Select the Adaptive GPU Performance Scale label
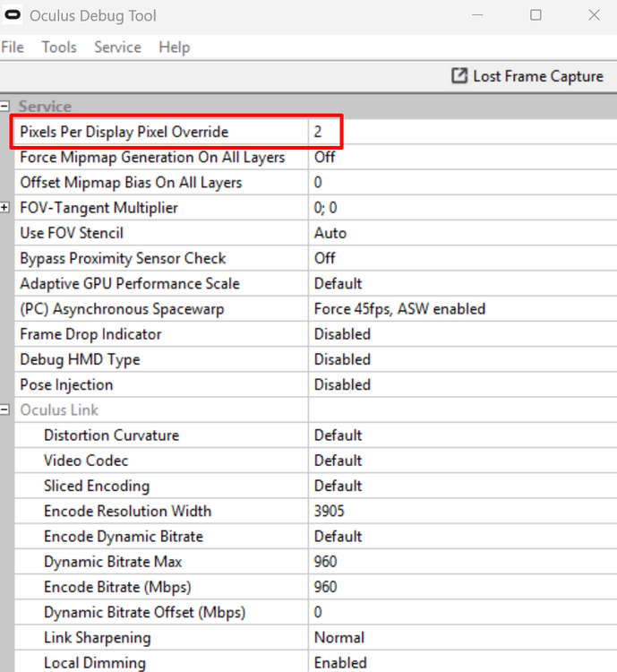The height and width of the screenshot is (672, 617). [129, 283]
